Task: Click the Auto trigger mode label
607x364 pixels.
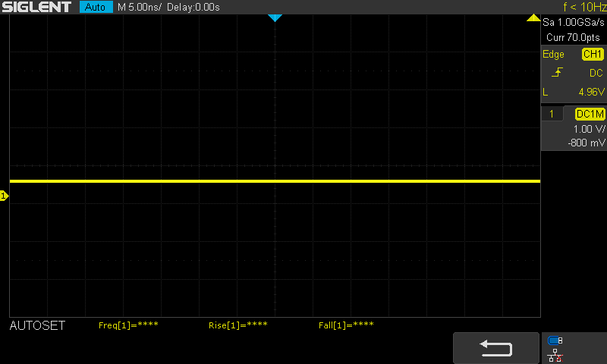Action: point(96,7)
